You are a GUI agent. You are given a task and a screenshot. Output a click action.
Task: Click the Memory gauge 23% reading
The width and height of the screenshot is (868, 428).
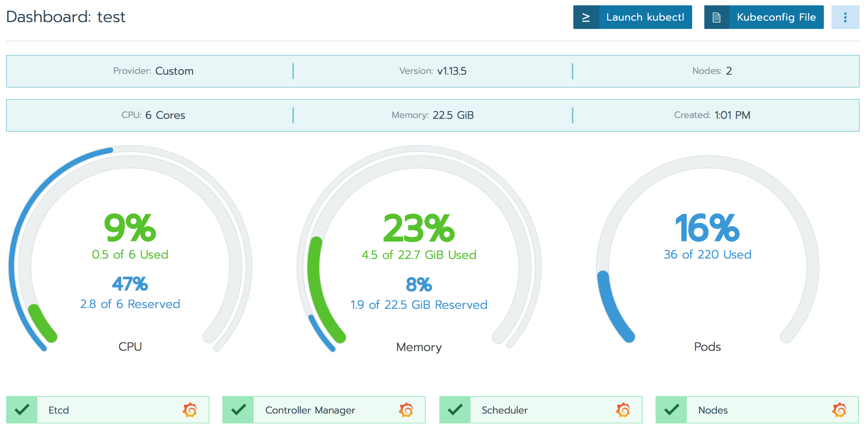pyautogui.click(x=419, y=228)
